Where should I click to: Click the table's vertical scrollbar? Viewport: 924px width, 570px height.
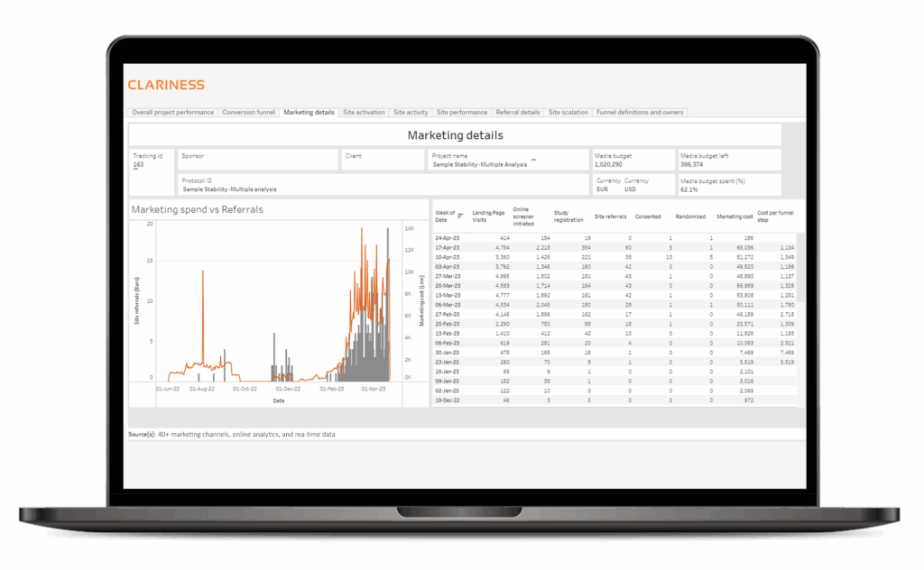point(799,271)
